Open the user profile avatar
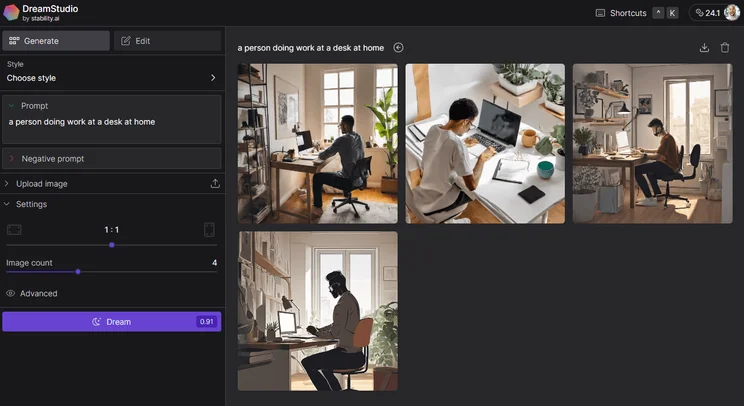The width and height of the screenshot is (744, 406). pyautogui.click(x=732, y=13)
